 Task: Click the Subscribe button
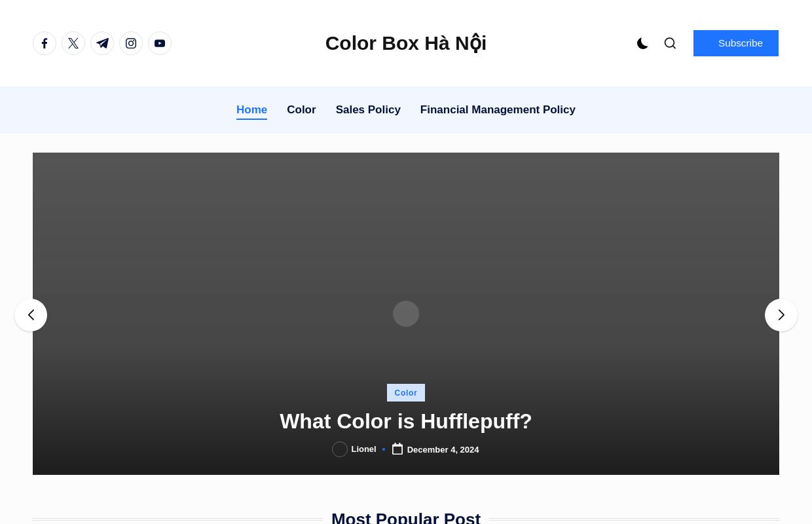[736, 43]
